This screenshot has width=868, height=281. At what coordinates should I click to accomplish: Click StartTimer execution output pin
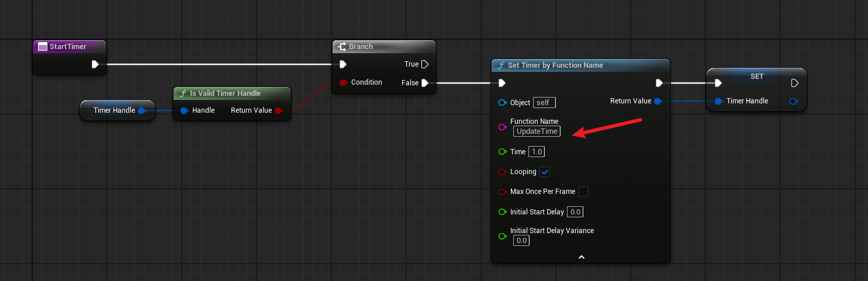point(95,64)
